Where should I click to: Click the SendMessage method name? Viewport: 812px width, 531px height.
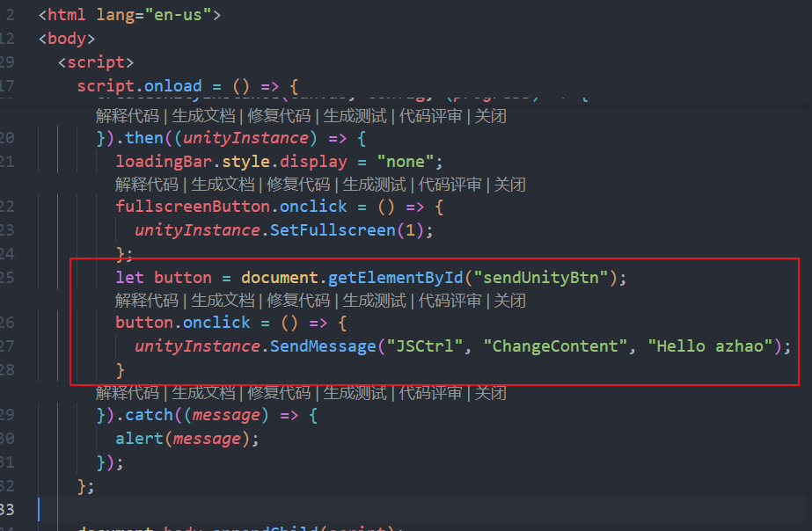pos(323,346)
